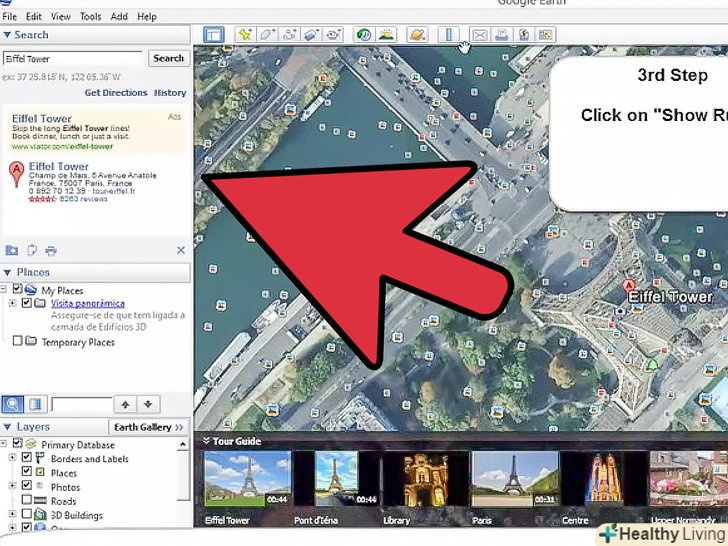Open the historical imagery clock icon
This screenshot has height=546, width=728.
pos(364,35)
